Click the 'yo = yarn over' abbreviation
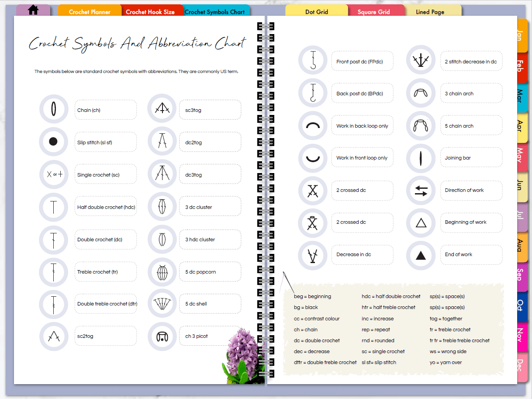This screenshot has width=532, height=399. tap(446, 362)
